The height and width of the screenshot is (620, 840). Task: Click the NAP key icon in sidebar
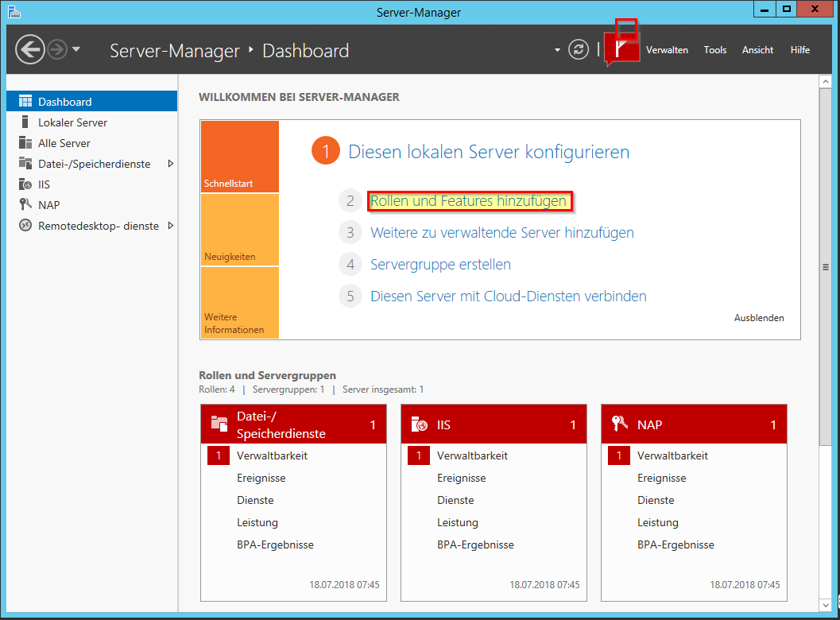tap(25, 204)
